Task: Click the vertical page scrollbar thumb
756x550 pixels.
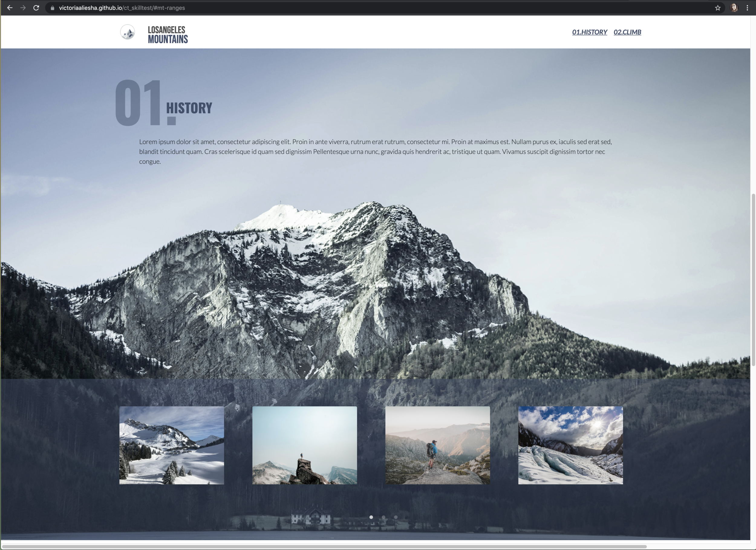Action: (x=753, y=280)
